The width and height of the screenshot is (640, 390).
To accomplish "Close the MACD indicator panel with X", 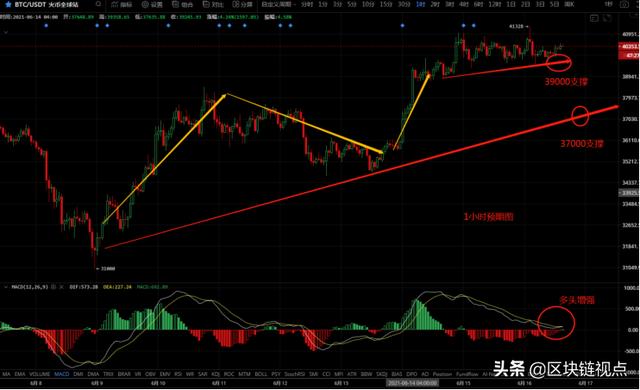I will click(62, 287).
